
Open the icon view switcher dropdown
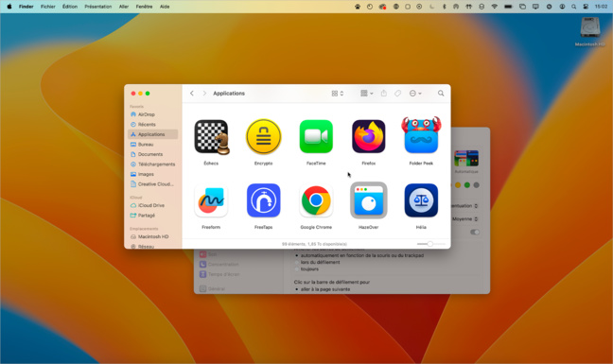(x=338, y=94)
